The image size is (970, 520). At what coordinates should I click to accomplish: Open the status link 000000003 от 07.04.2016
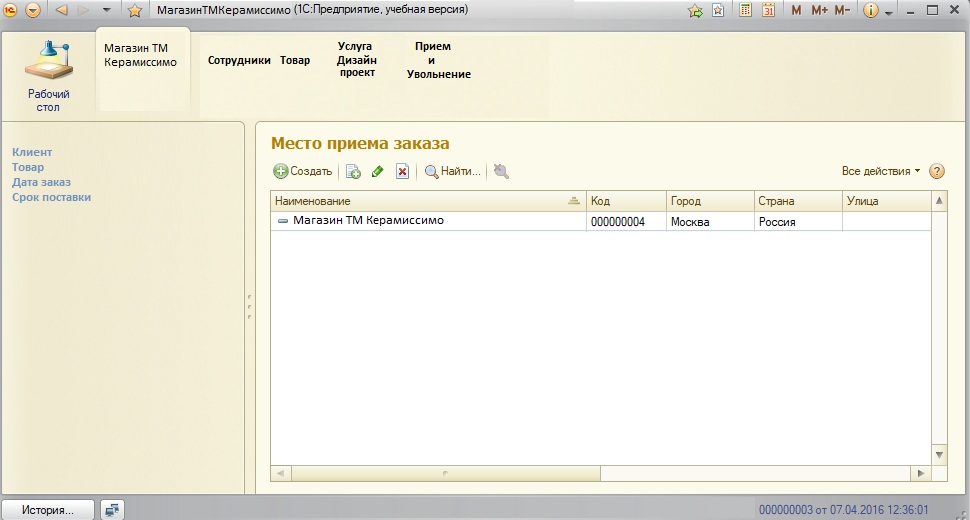click(x=844, y=510)
